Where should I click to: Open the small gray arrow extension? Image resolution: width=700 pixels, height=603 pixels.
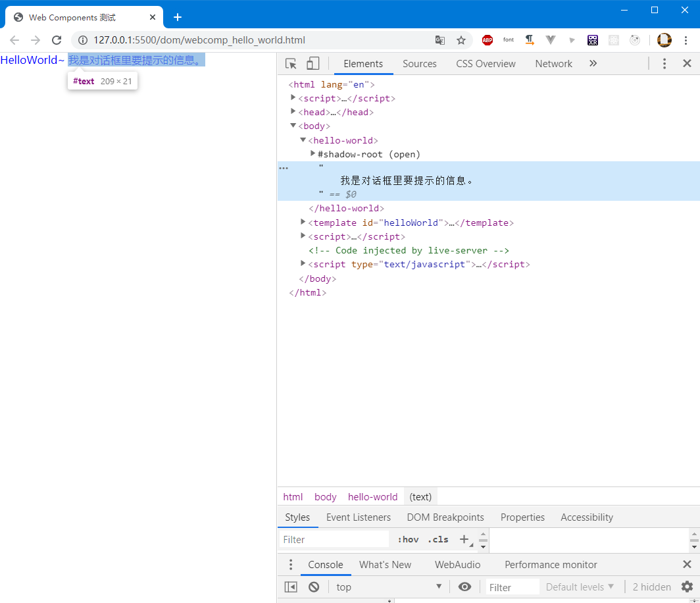click(572, 41)
